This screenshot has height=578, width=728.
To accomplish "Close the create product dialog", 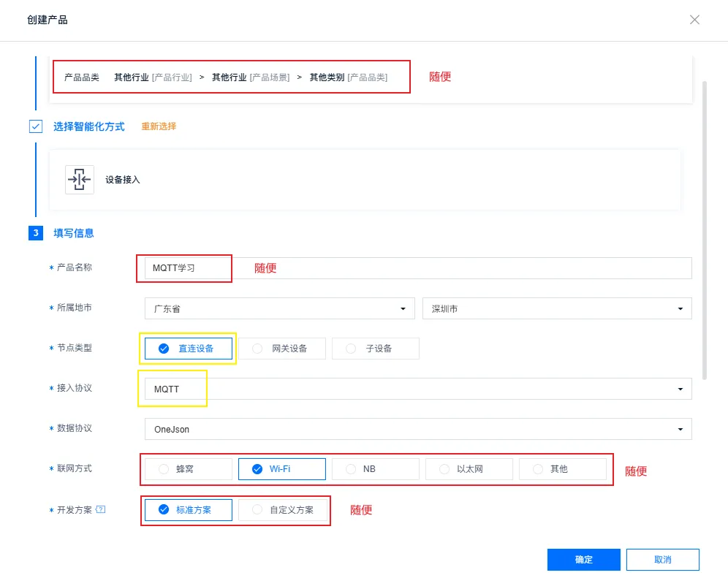I will click(x=694, y=20).
